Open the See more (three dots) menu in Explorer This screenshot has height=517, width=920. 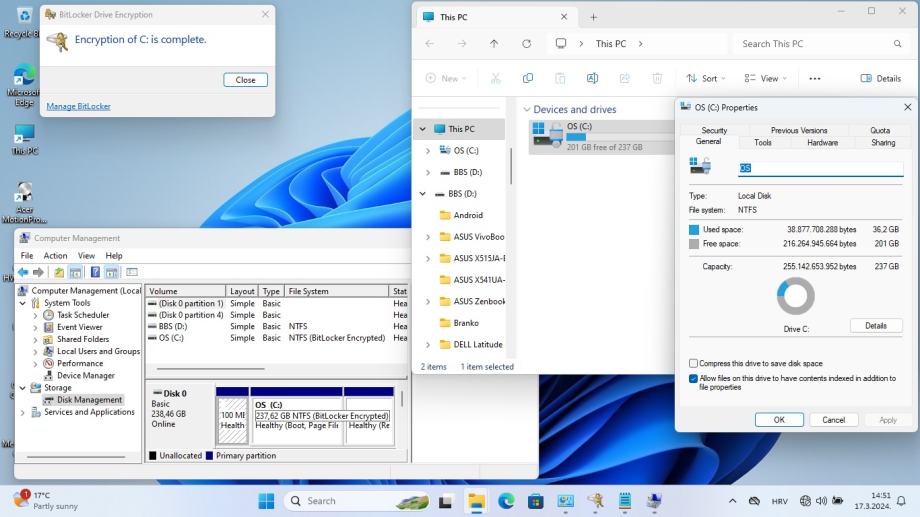814,78
